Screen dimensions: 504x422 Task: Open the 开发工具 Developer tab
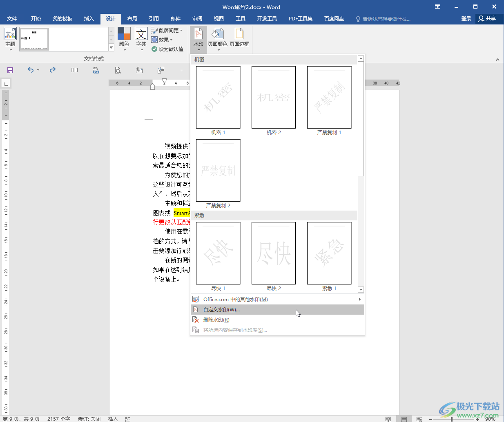pyautogui.click(x=267, y=19)
